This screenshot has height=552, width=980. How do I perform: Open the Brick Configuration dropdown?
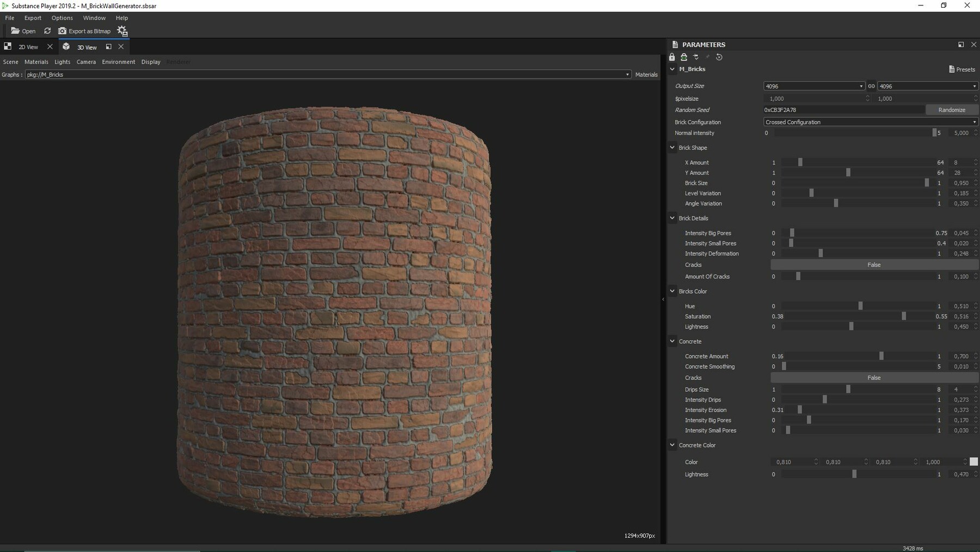tap(870, 122)
